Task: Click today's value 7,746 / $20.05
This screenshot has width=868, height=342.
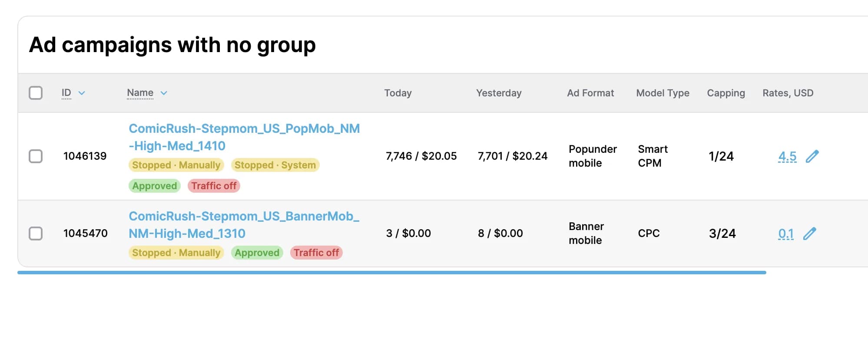Action: click(x=421, y=156)
